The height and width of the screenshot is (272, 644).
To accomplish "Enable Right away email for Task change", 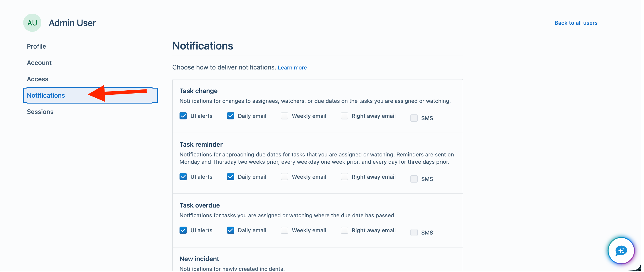I will tap(344, 116).
